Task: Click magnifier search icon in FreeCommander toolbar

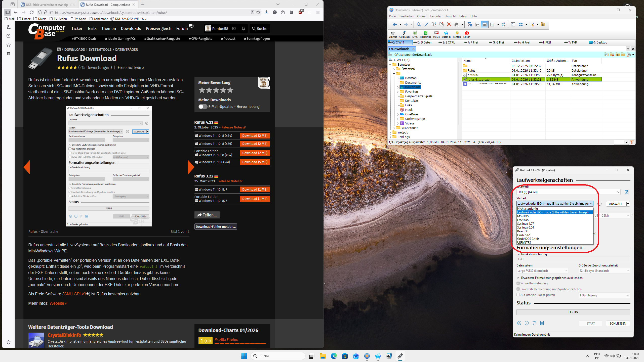Action: point(419,24)
